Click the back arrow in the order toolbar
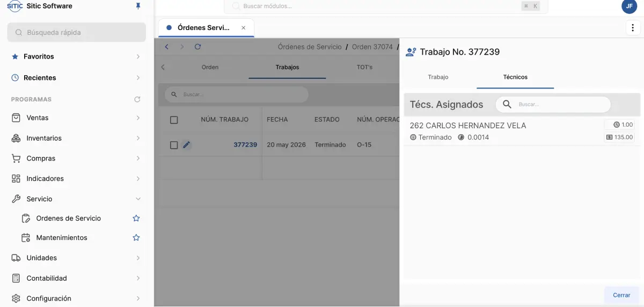 pos(167,47)
